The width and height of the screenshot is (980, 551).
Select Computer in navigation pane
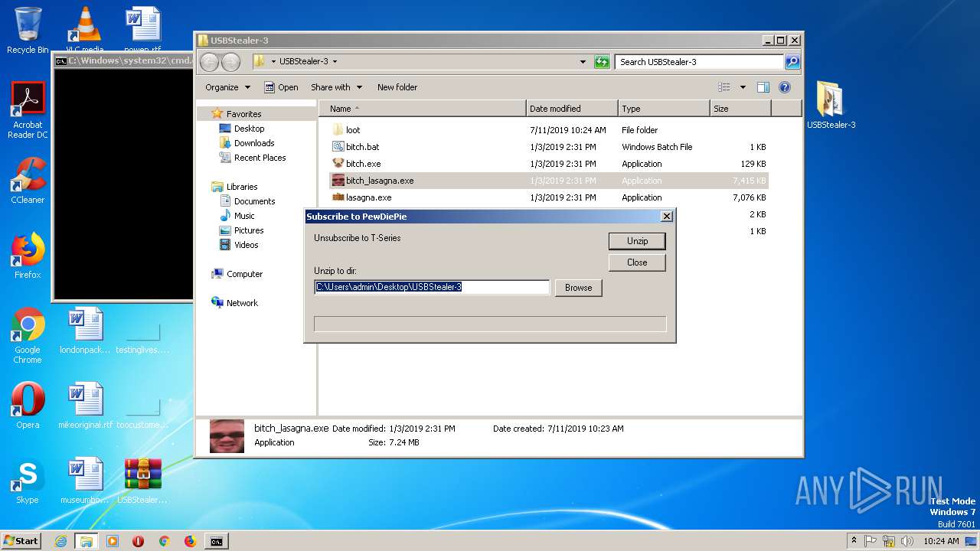tap(244, 274)
